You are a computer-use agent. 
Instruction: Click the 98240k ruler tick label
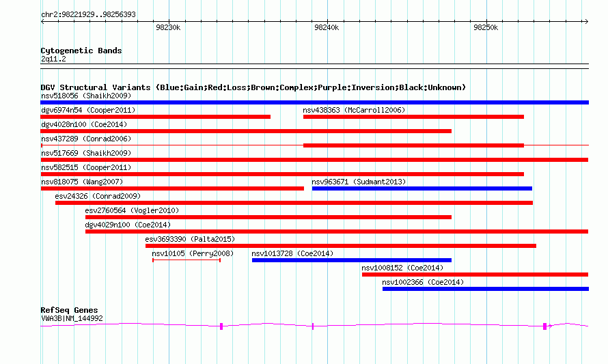[327, 27]
